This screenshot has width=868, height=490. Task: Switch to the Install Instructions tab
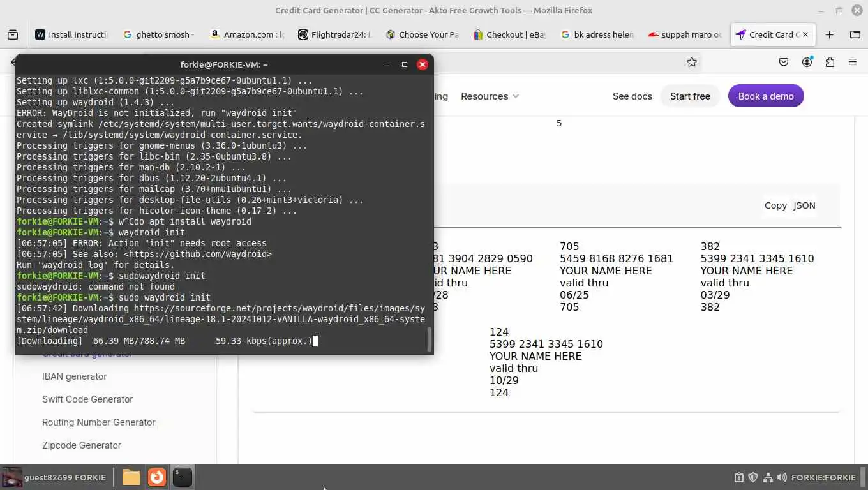point(71,34)
